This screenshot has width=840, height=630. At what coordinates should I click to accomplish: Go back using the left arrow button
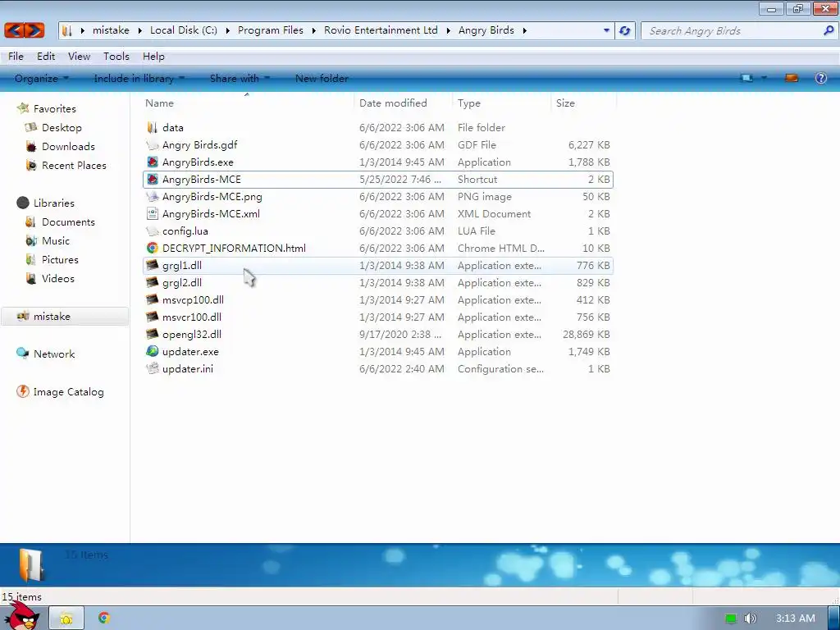(x=15, y=30)
